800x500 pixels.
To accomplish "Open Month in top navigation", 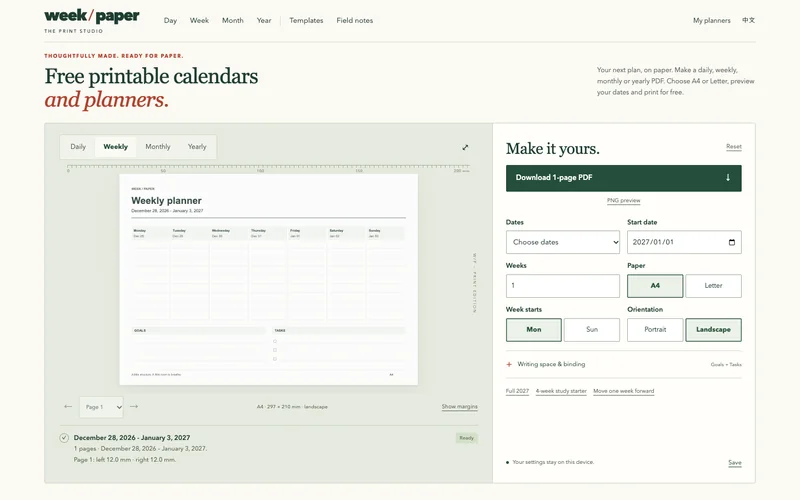I will coord(233,20).
